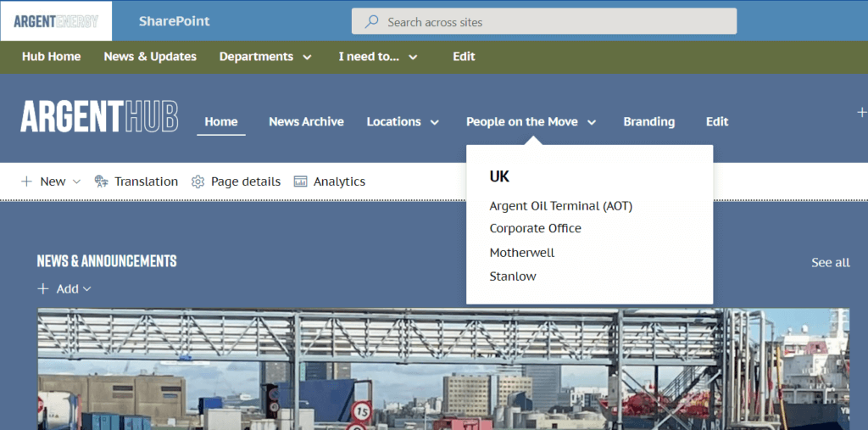Click the plus icon beside New
Screen dimensions: 868x430
(26, 181)
